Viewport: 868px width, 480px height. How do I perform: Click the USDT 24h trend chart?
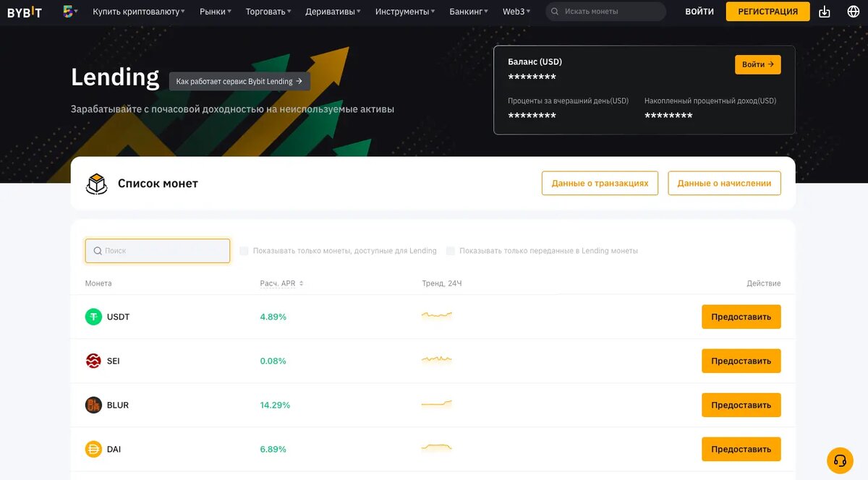coord(437,315)
